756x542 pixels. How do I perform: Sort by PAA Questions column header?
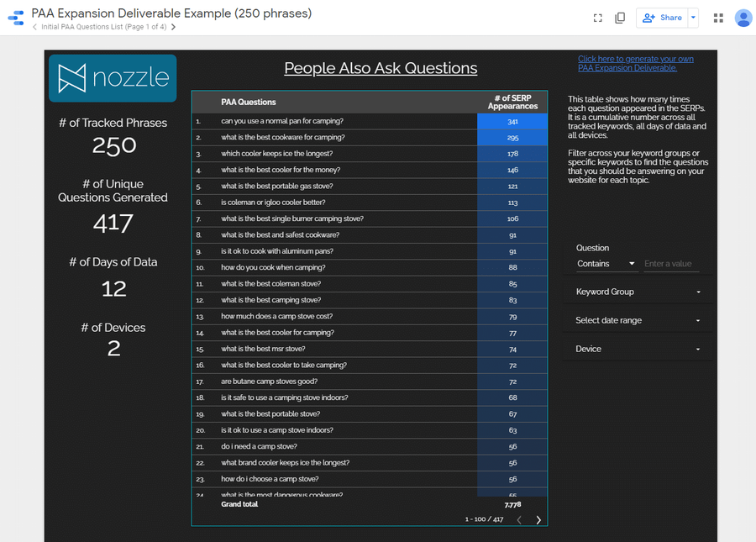pos(249,103)
